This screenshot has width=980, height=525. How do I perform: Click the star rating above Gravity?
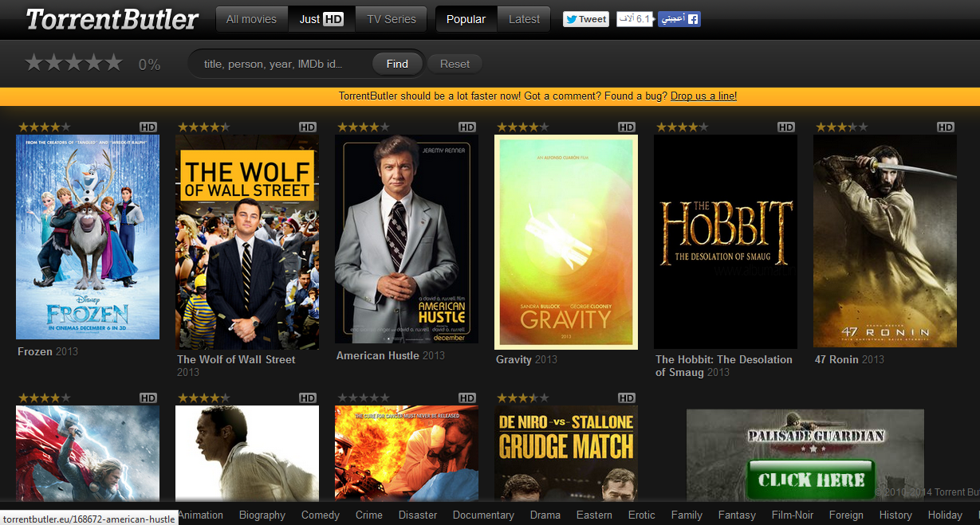coord(522,127)
